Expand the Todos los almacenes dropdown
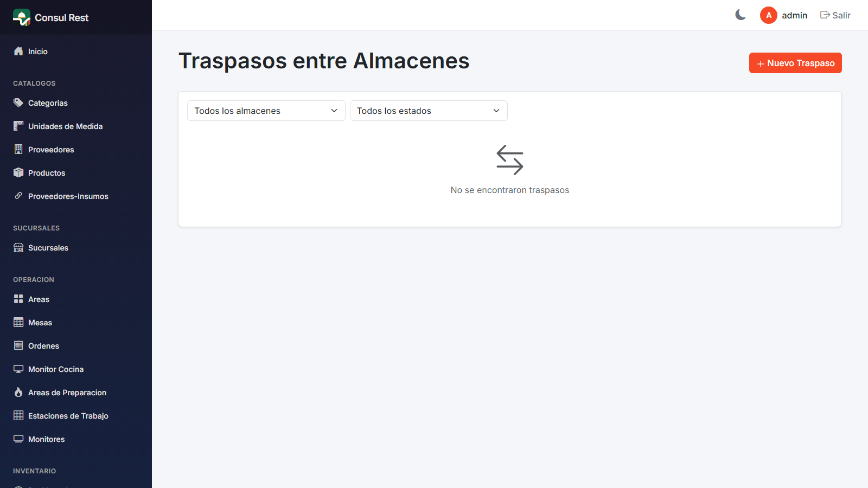Image resolution: width=868 pixels, height=488 pixels. tap(266, 111)
